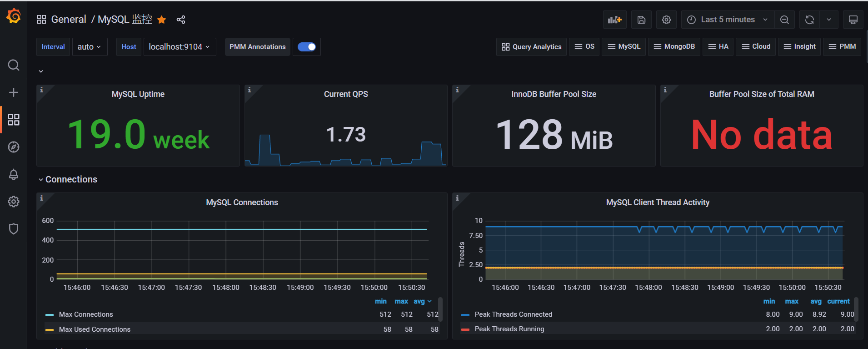
Task: Open the search dashboards icon in sidebar
Action: pos(14,65)
